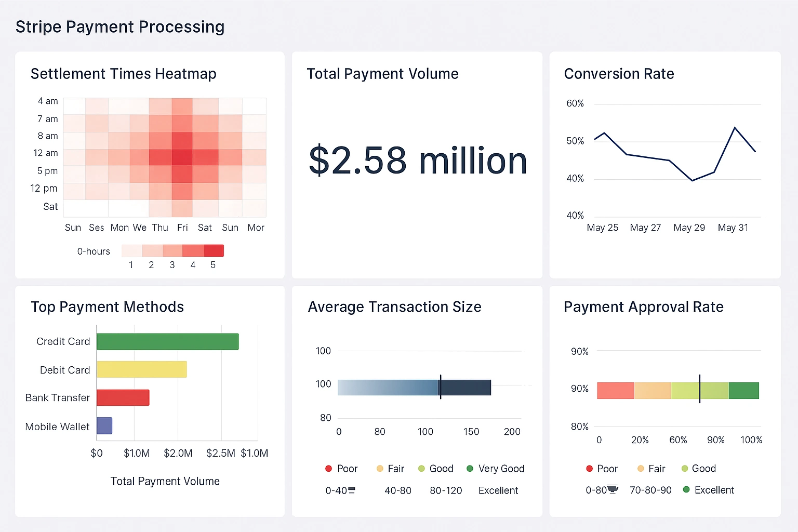The width and height of the screenshot is (798, 532).
Task: Click the green Credit Card bar
Action: [167, 341]
